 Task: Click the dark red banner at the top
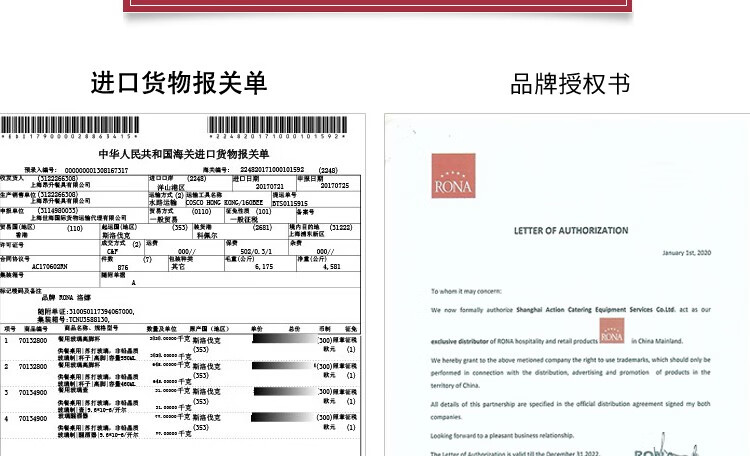coord(377,6)
